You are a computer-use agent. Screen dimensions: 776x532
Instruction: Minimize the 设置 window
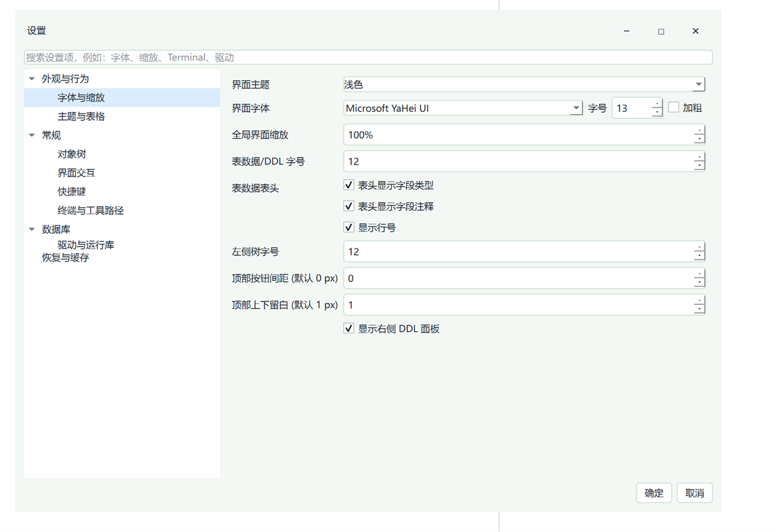coord(626,31)
